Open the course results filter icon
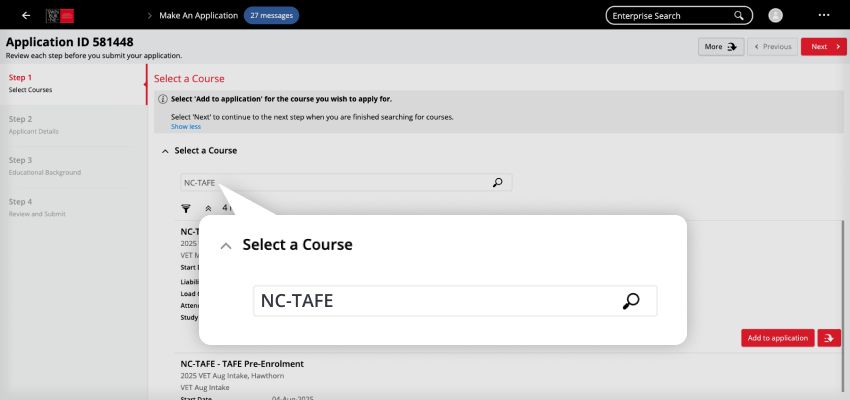The width and height of the screenshot is (850, 400). tap(186, 209)
